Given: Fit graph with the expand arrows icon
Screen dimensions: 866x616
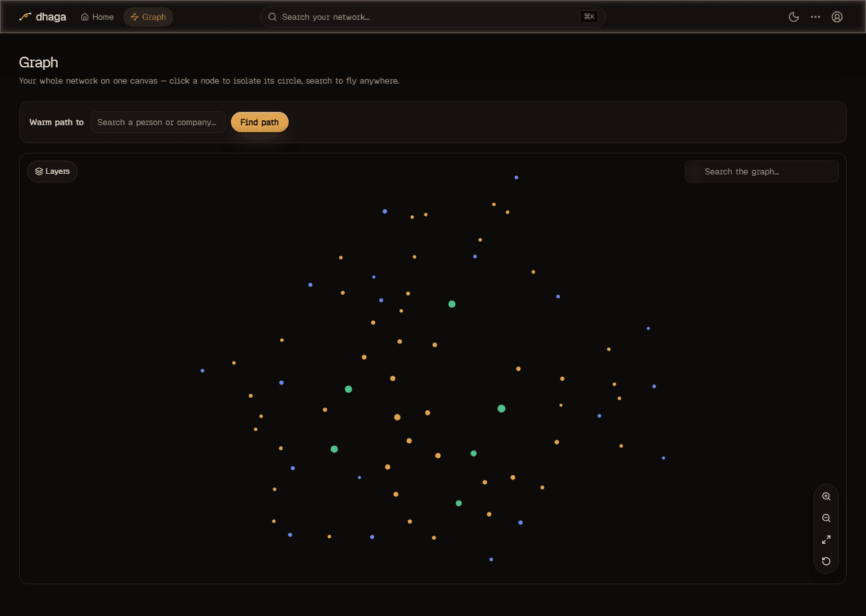Looking at the screenshot, I should [x=826, y=540].
